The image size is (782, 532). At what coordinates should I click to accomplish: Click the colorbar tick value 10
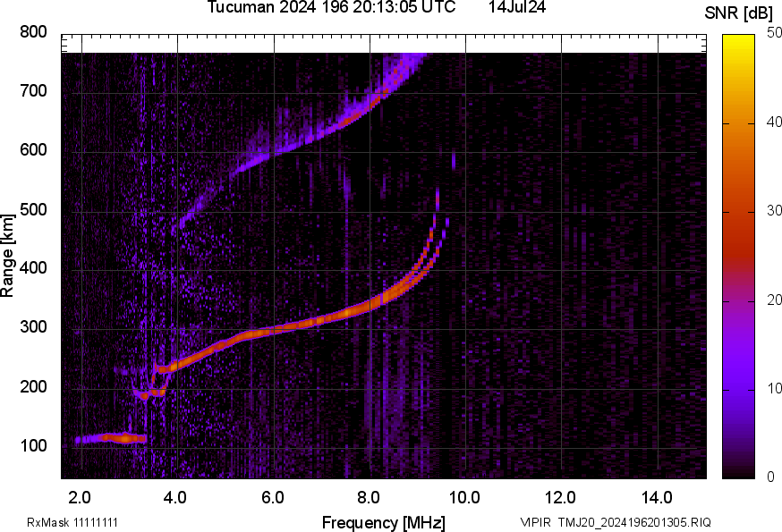click(774, 388)
